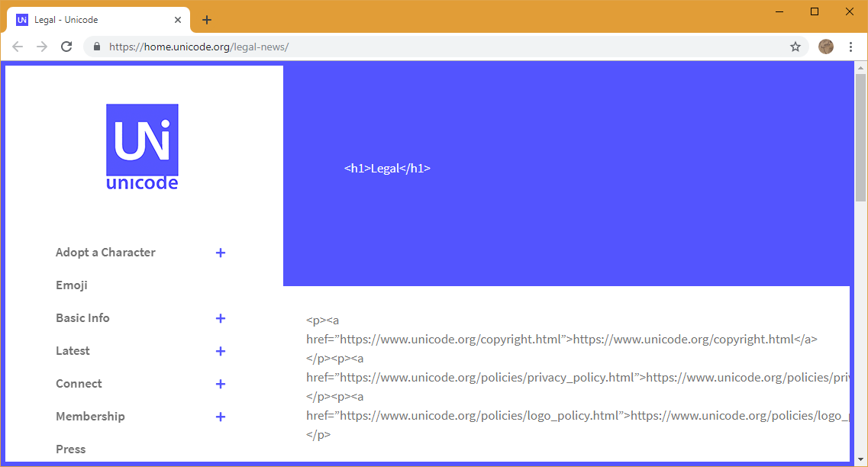Click the <h1>Legal</h1> heading text

pos(387,168)
